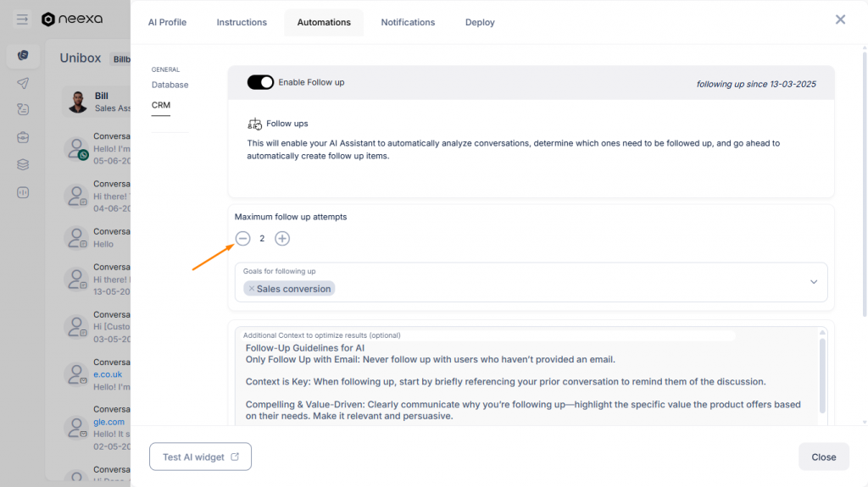Viewport: 868px width, 487px height.
Task: Open the conversation dated 13-05
Action: 97,279
